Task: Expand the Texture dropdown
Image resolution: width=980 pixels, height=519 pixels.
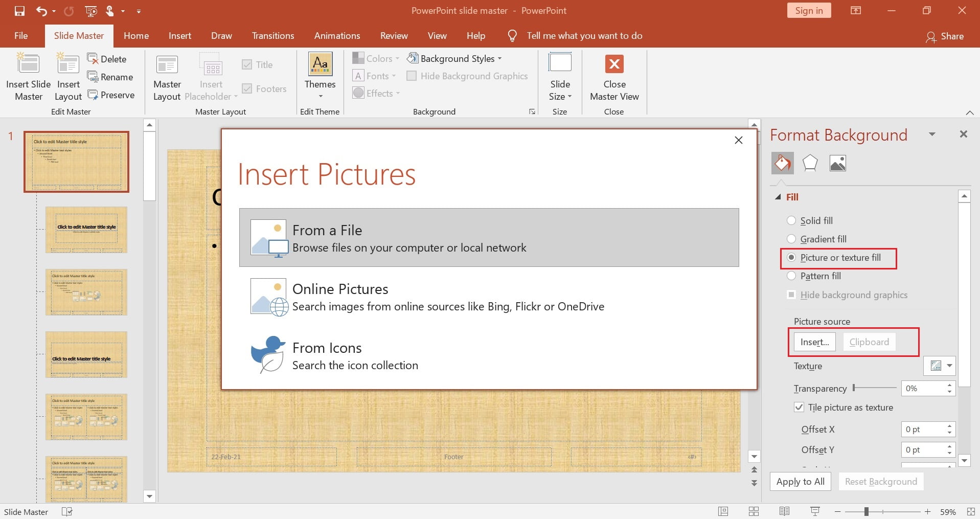Action: pyautogui.click(x=939, y=366)
